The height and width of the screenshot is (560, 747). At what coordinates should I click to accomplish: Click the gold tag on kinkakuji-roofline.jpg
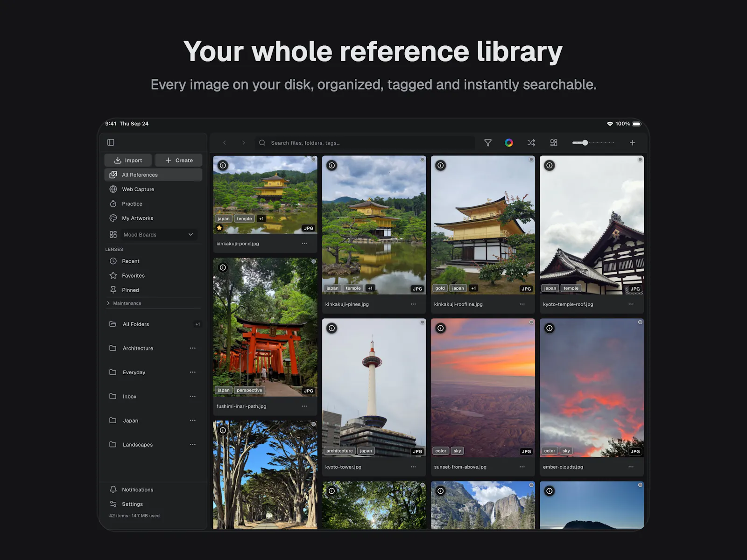(x=440, y=288)
